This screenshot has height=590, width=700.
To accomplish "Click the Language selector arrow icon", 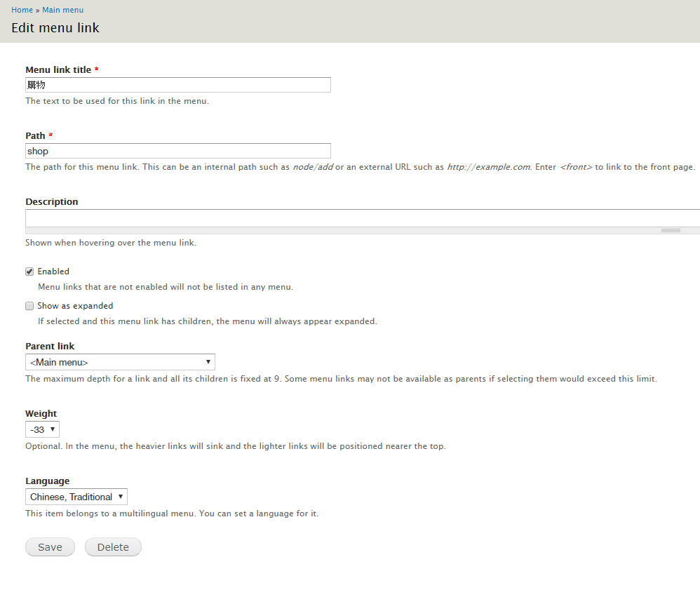I will 121,496.
